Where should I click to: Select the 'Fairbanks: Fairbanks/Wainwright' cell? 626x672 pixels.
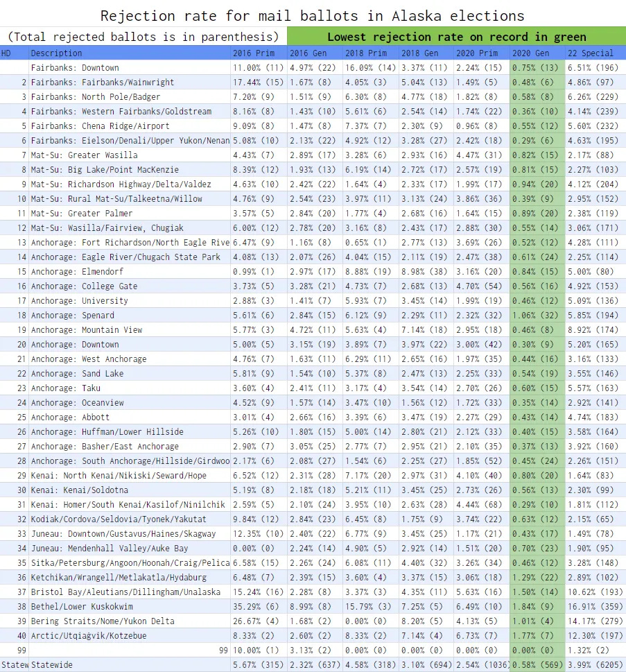tap(130, 83)
